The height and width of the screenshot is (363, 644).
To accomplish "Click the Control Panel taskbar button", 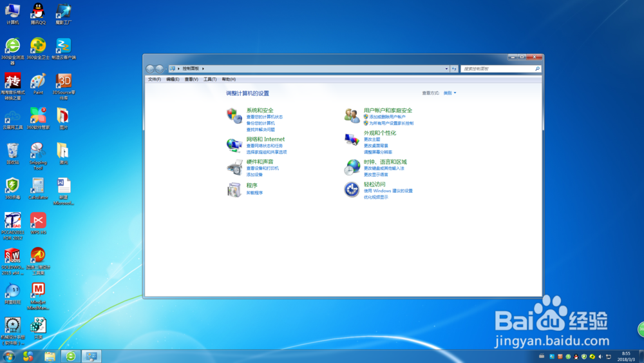I will (x=91, y=356).
